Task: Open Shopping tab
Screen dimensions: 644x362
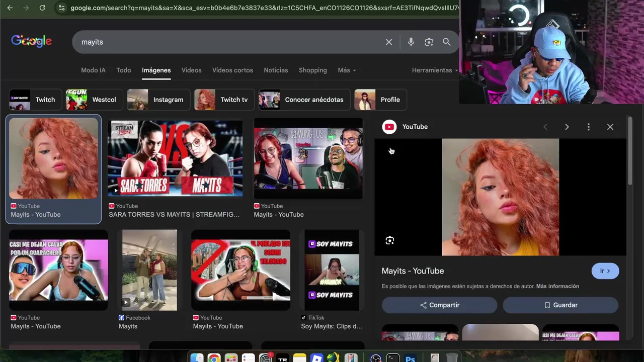Action: pos(312,70)
